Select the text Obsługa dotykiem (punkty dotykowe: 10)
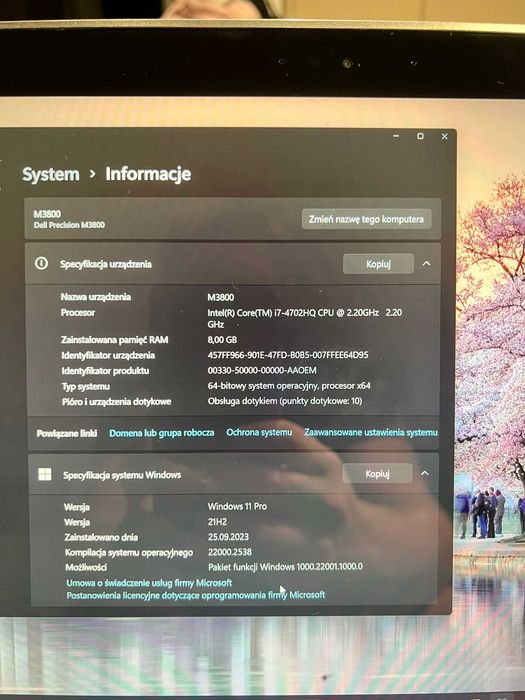This screenshot has height=700, width=525. point(285,401)
